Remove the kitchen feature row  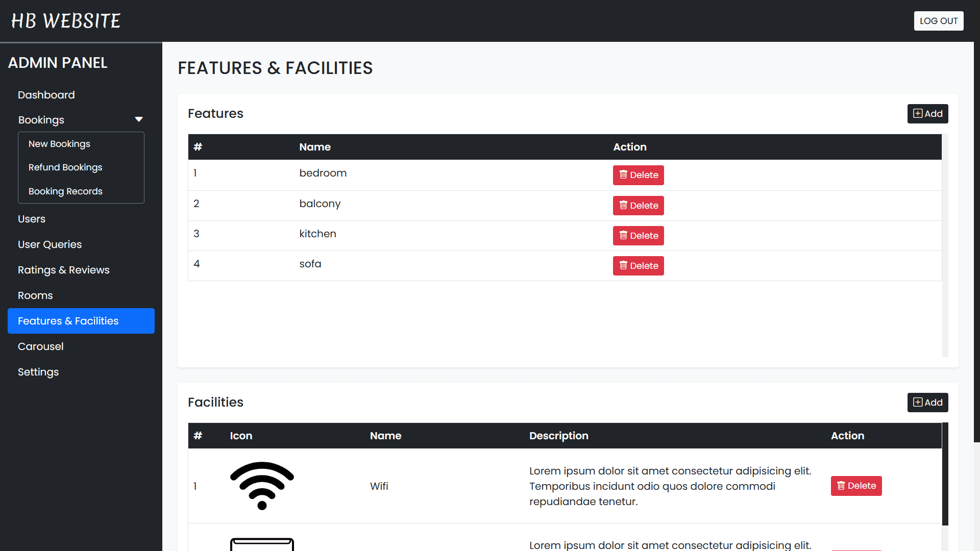point(638,236)
